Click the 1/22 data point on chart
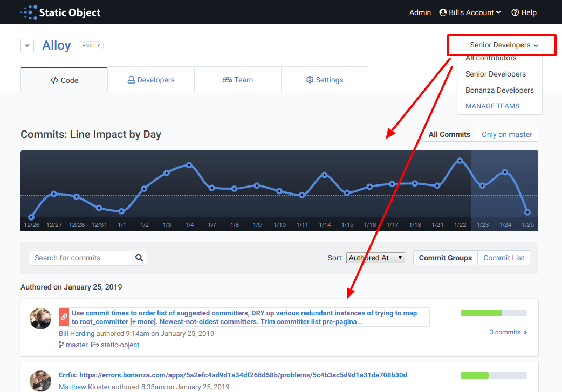The image size is (562, 392). [460, 160]
